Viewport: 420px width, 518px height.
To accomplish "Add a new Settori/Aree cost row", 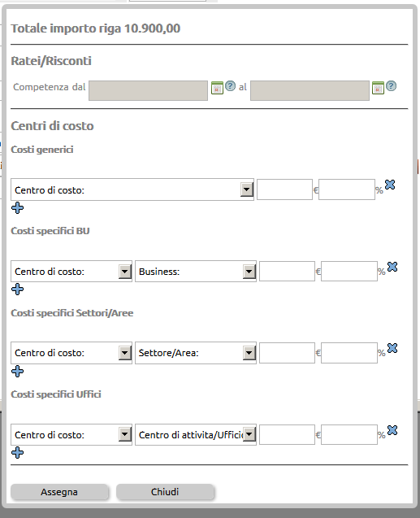I will pos(18,372).
